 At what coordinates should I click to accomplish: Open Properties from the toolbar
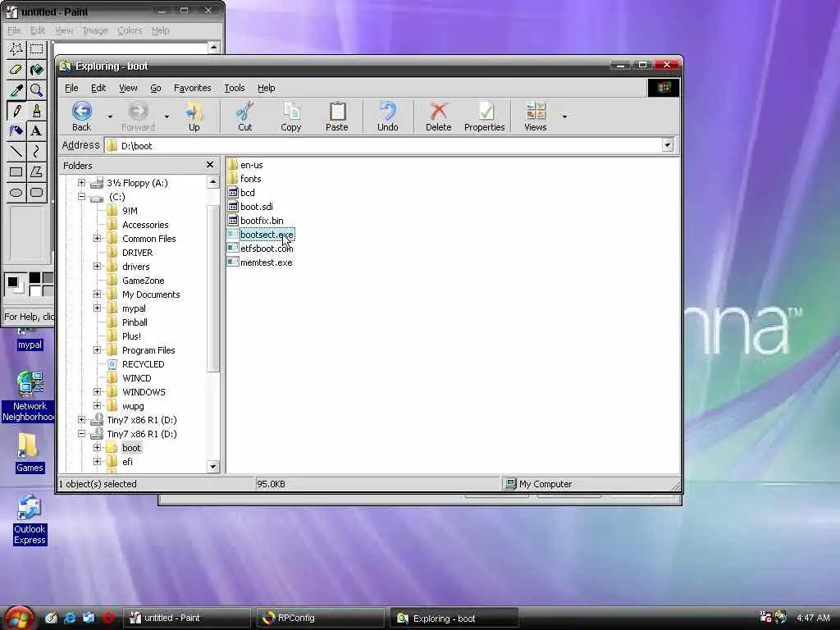pyautogui.click(x=484, y=116)
